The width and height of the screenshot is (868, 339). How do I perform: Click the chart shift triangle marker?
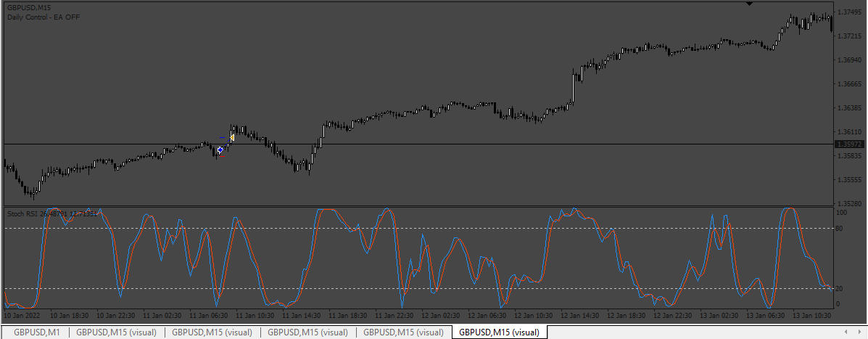pos(750,4)
